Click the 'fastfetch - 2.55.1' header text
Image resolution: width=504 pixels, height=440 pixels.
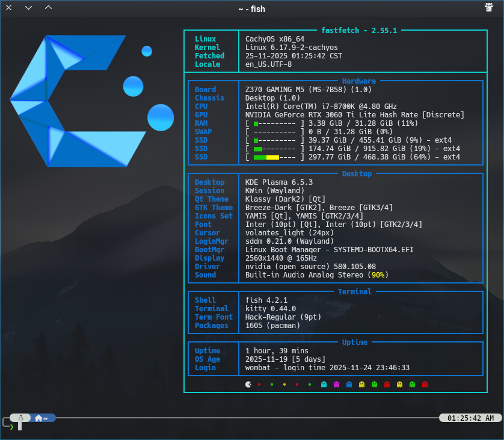[x=360, y=30]
